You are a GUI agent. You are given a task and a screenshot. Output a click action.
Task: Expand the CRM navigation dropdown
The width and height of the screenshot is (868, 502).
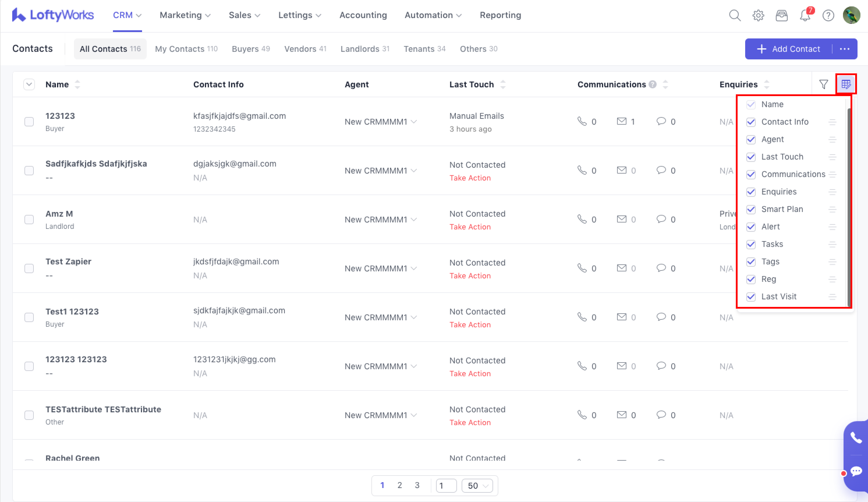click(127, 15)
